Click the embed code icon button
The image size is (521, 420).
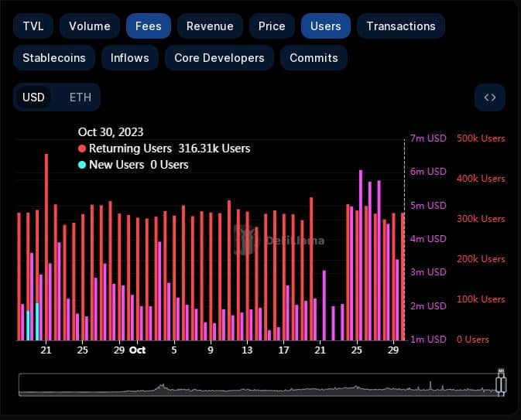point(489,97)
